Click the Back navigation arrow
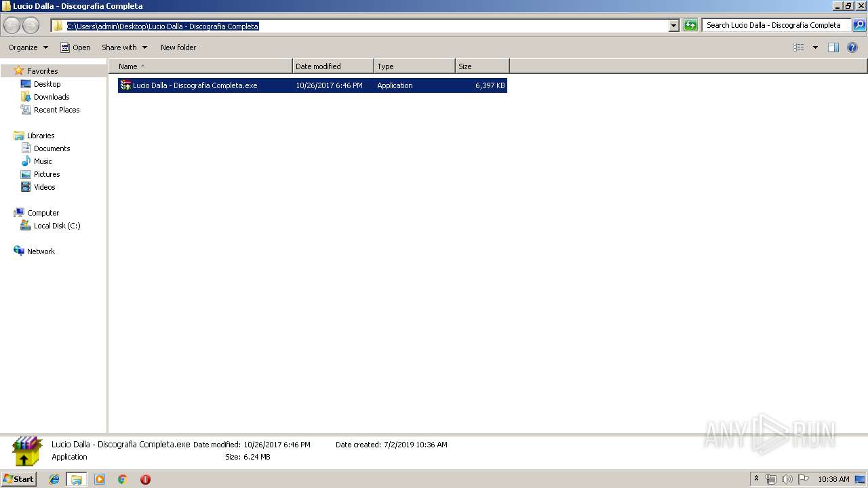This screenshot has width=868, height=488. pyautogui.click(x=12, y=26)
